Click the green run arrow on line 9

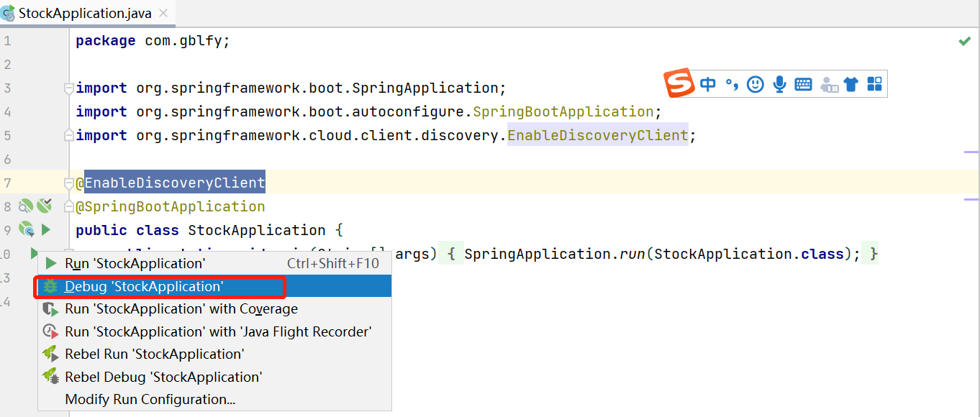tap(45, 230)
